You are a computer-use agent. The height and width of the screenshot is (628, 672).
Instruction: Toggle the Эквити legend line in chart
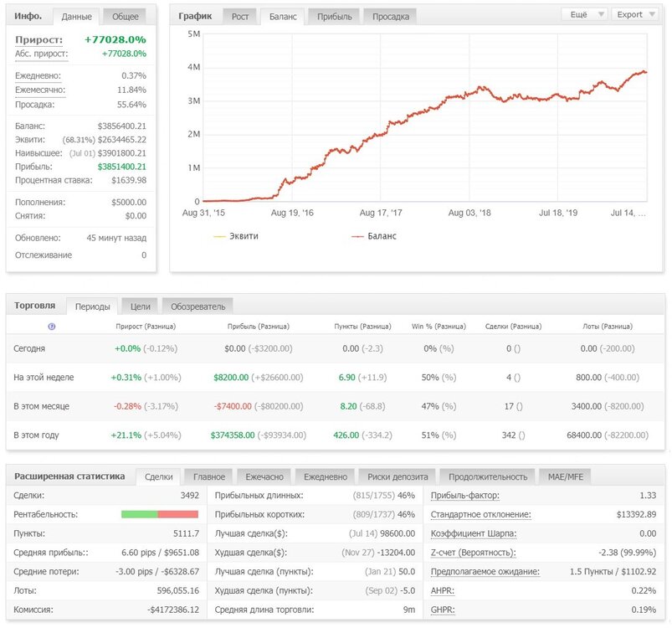[236, 236]
